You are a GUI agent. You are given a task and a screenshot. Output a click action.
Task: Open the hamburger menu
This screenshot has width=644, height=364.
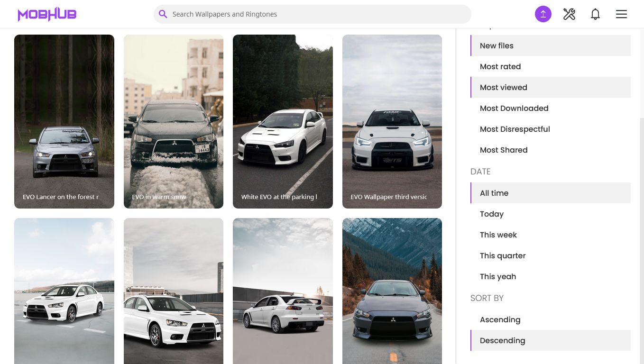pos(621,14)
